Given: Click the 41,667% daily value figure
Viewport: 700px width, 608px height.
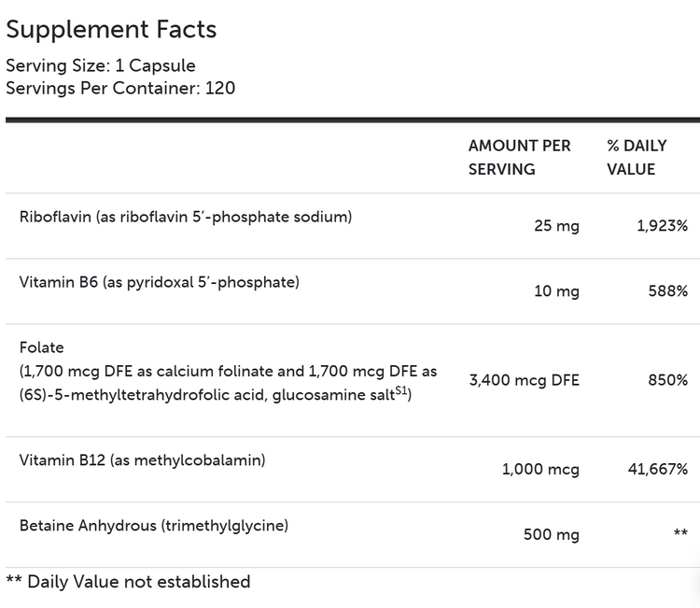Looking at the screenshot, I should (x=657, y=469).
